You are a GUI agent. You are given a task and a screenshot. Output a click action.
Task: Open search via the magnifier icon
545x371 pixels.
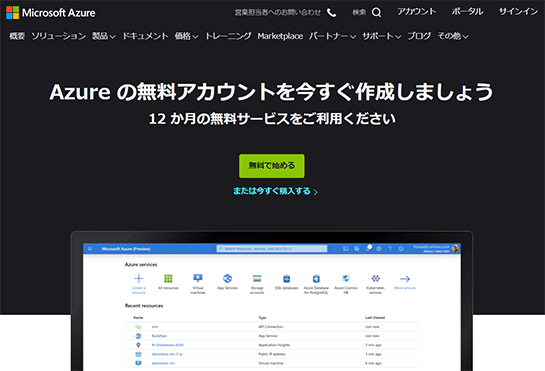[376, 13]
